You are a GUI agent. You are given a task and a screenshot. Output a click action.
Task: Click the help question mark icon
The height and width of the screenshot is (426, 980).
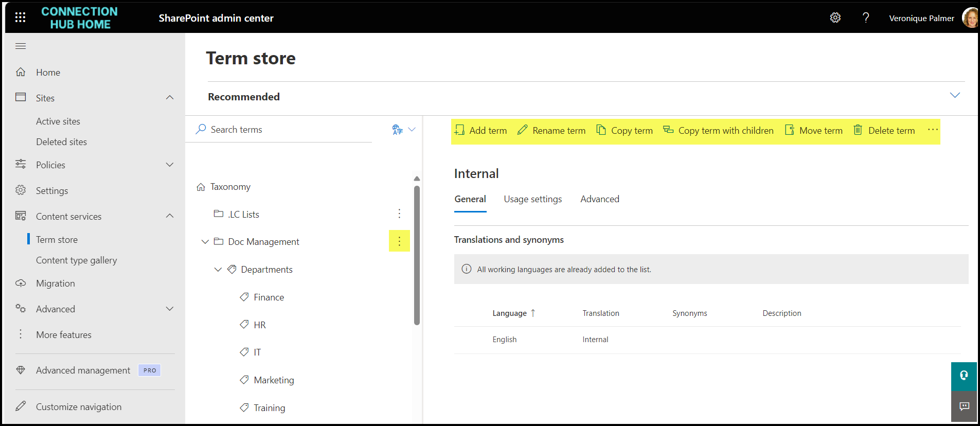(866, 18)
